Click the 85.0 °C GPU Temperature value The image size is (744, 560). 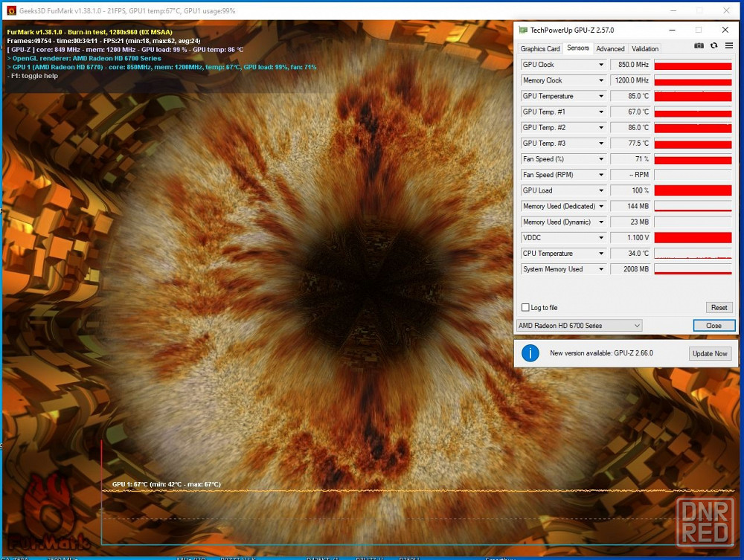[x=630, y=96]
